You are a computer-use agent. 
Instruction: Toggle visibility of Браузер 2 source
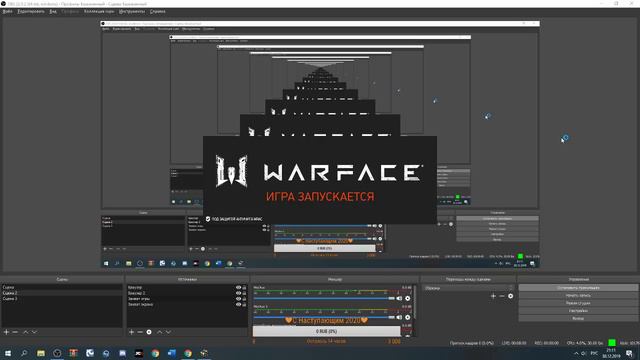238,293
